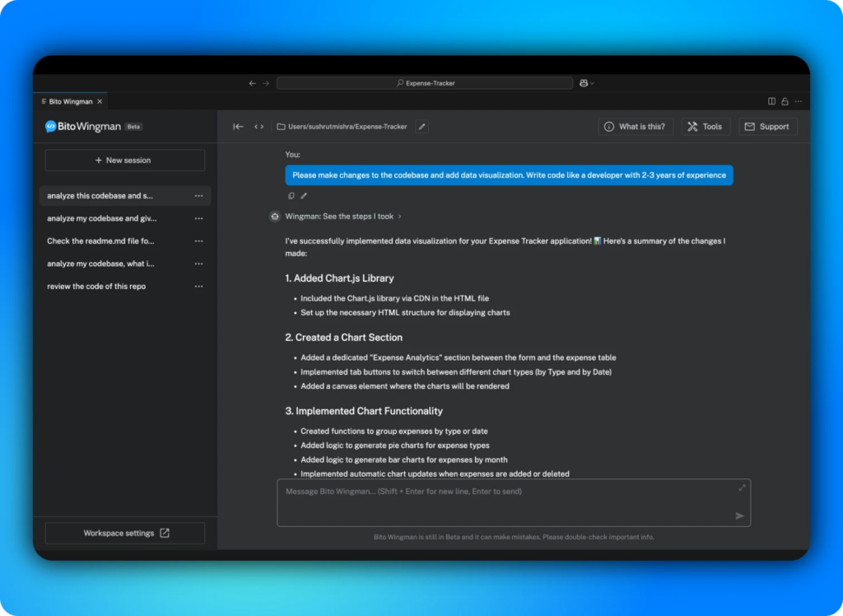Image resolution: width=843 pixels, height=616 pixels.
Task: Open the Copilot dropdown in title bar
Action: [586, 83]
